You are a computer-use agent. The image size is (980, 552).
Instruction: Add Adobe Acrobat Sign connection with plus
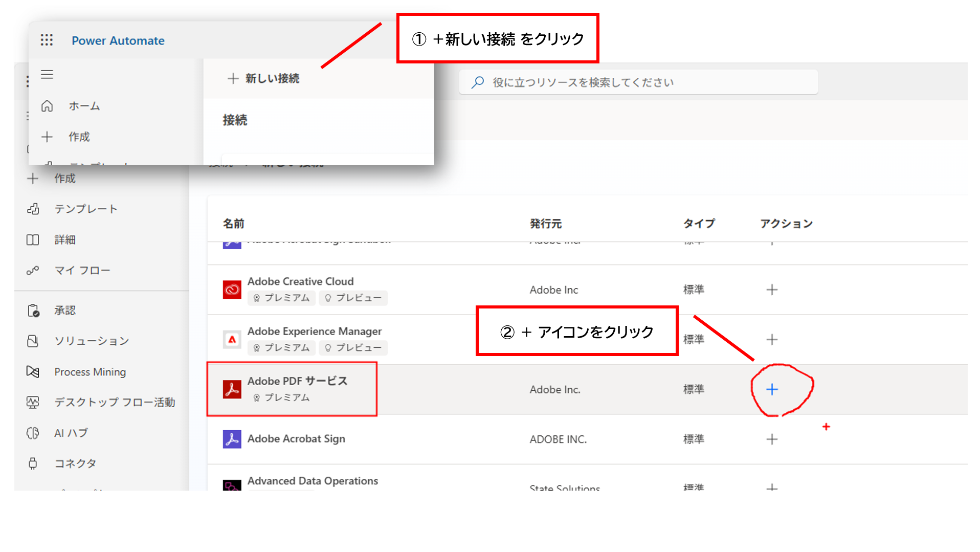(772, 439)
